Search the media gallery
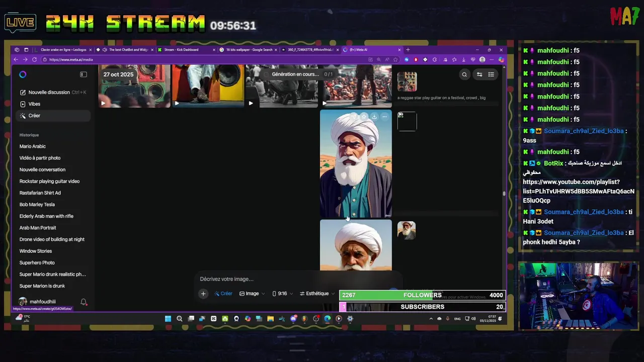The image size is (644, 362). (464, 74)
